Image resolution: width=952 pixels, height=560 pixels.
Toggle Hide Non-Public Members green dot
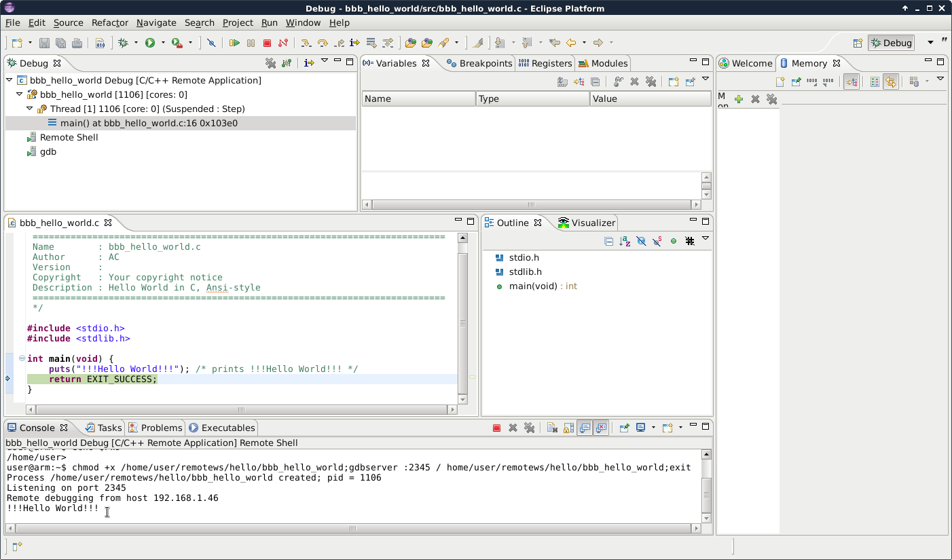(674, 241)
